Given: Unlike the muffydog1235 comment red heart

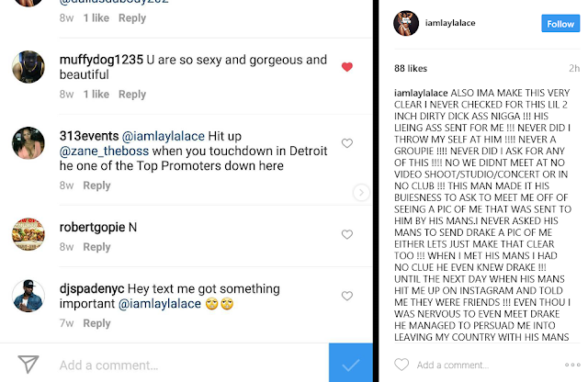Looking at the screenshot, I should click(x=346, y=67).
